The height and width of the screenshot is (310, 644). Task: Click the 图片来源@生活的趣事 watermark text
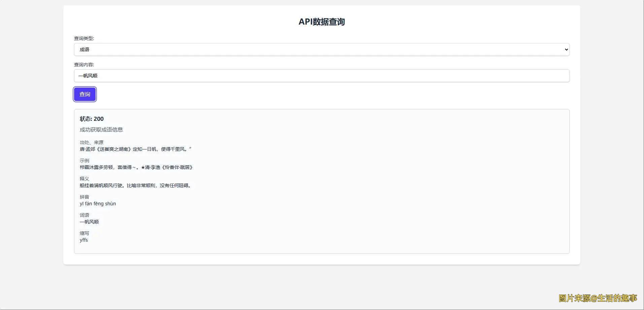[597, 298]
